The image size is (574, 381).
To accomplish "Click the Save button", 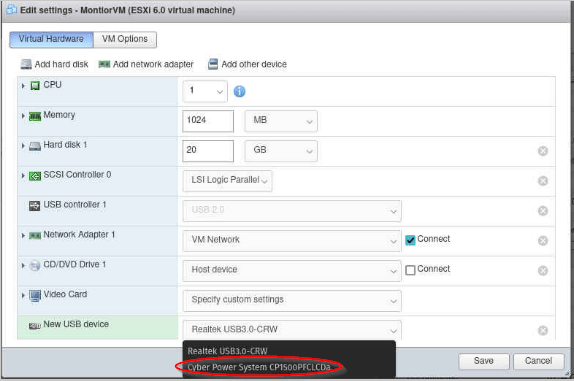I will coord(484,361).
